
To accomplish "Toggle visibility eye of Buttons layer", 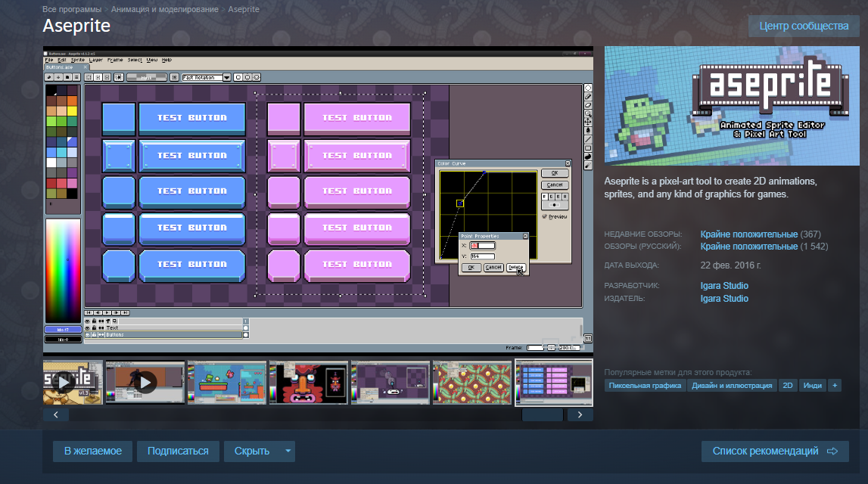I will (x=87, y=335).
